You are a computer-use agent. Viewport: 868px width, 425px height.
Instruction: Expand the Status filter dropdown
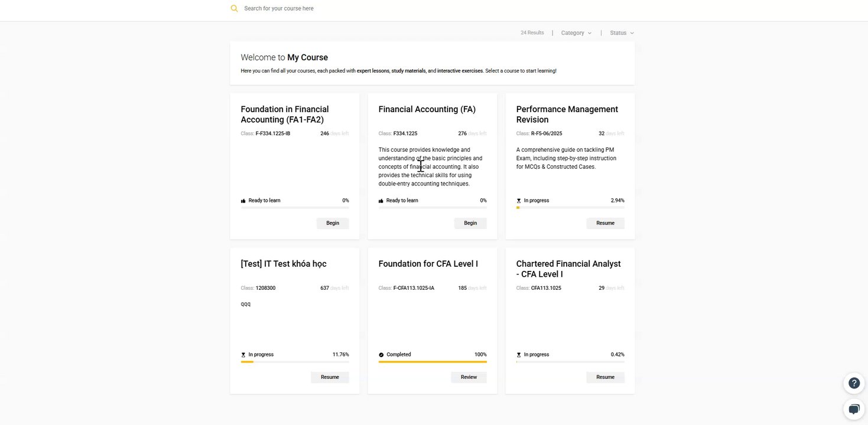tap(622, 33)
